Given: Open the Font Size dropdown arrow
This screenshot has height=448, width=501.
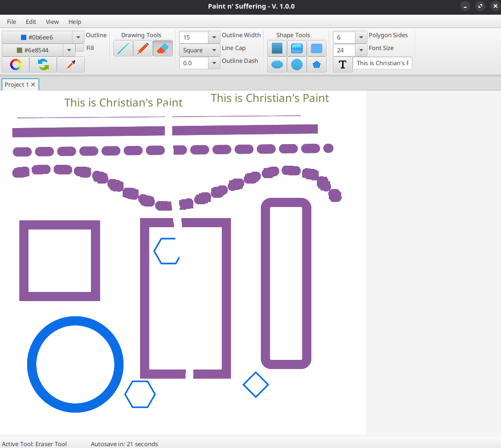Looking at the screenshot, I should (x=361, y=50).
